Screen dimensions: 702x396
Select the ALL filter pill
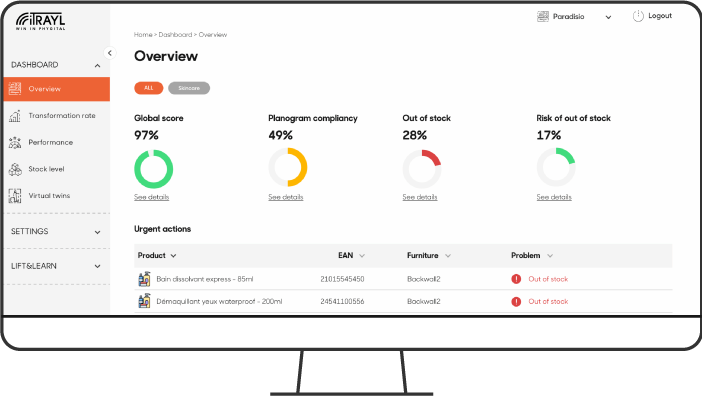click(149, 88)
